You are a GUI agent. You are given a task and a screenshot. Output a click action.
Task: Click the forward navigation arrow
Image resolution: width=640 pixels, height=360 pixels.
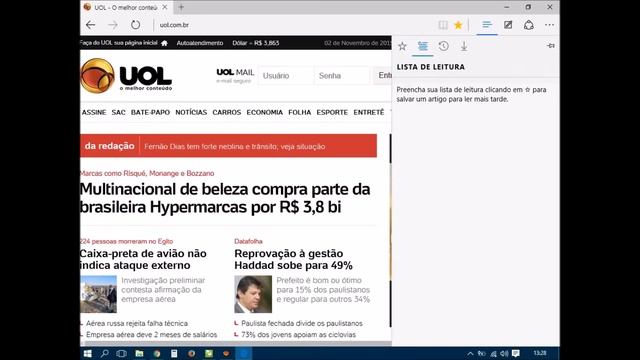coord(113,25)
